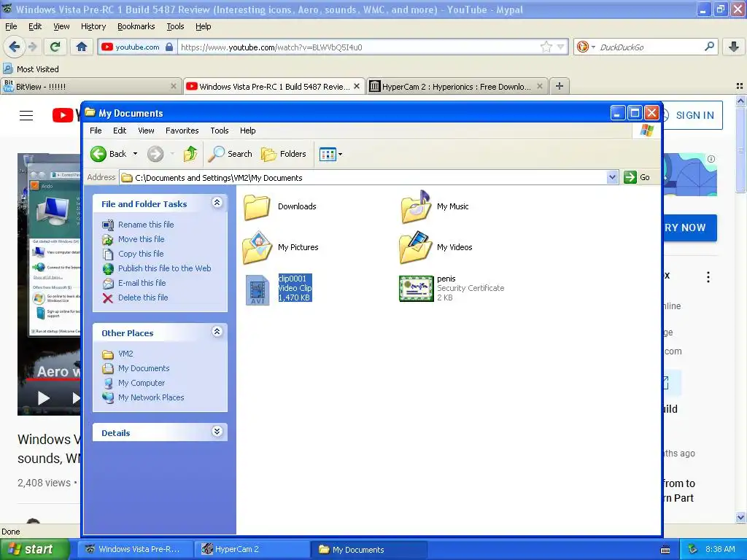Click Mypal reload button
The image size is (747, 560).
55,47
